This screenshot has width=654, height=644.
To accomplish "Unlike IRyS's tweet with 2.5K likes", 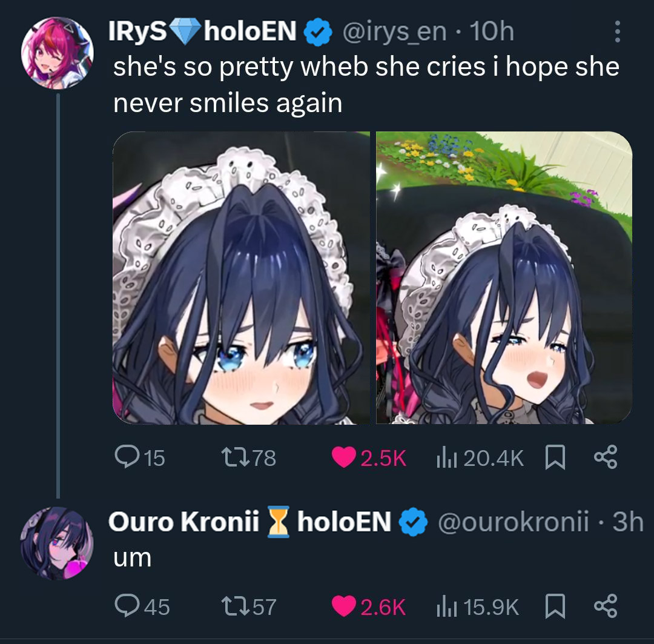I will click(x=343, y=457).
